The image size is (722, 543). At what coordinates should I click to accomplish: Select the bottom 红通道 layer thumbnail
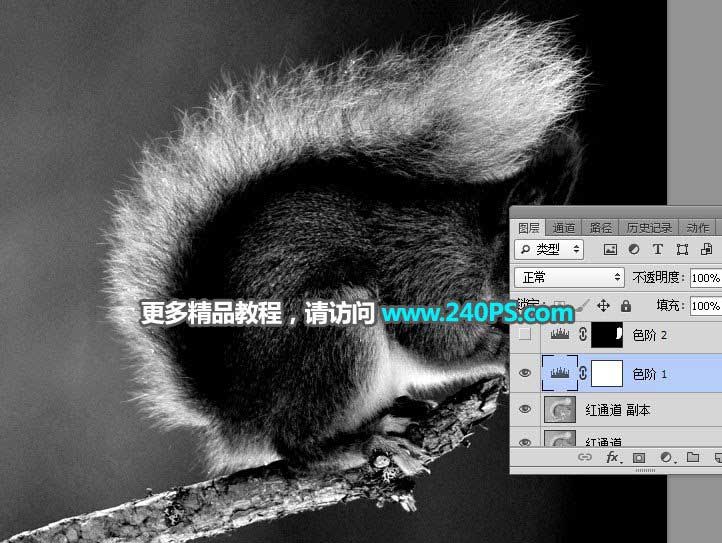click(x=560, y=438)
